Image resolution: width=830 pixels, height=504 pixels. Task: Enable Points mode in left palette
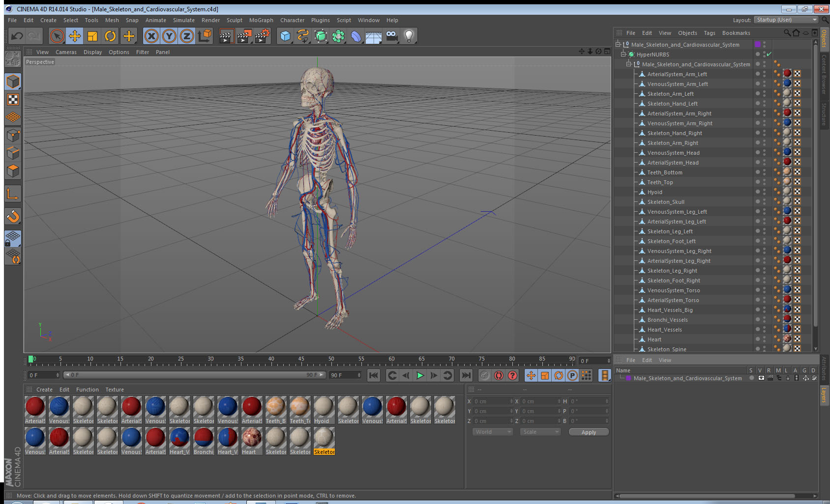click(x=13, y=135)
